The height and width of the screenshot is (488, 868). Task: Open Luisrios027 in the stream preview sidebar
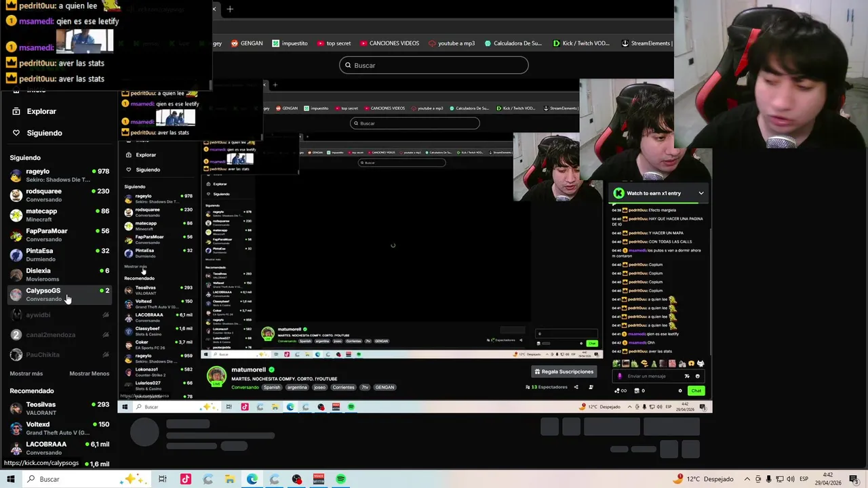pyautogui.click(x=158, y=385)
